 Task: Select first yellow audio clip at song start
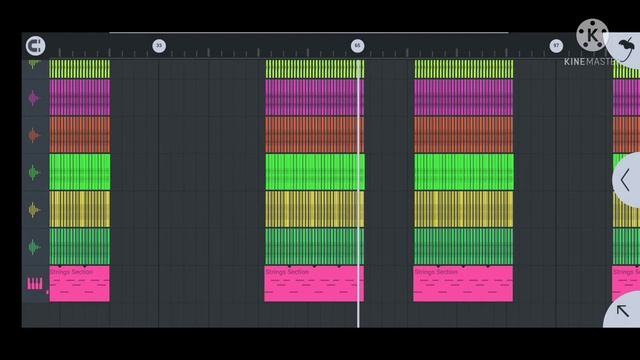pyautogui.click(x=80, y=209)
